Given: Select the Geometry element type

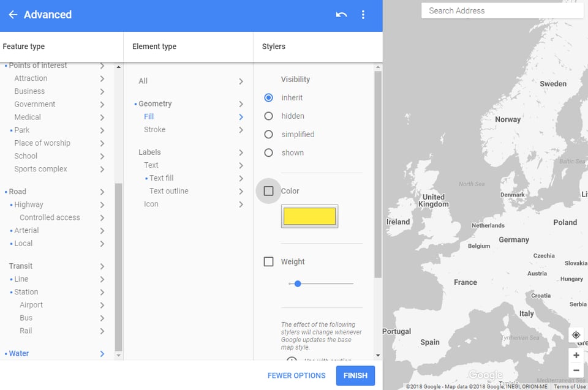Looking at the screenshot, I should coord(155,103).
